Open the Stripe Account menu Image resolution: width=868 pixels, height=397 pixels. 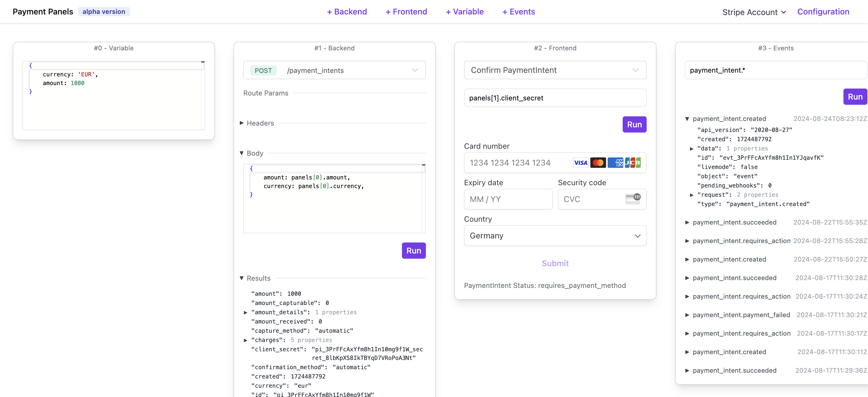pos(754,12)
